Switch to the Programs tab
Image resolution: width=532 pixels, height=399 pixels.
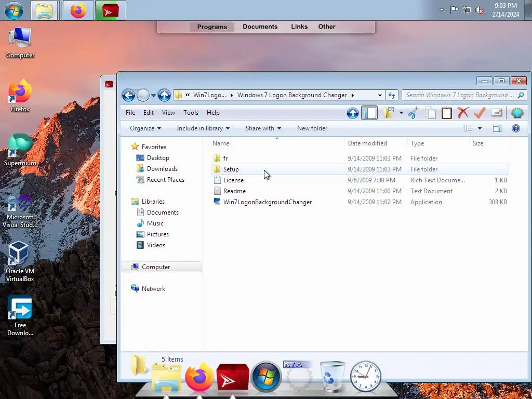click(212, 27)
